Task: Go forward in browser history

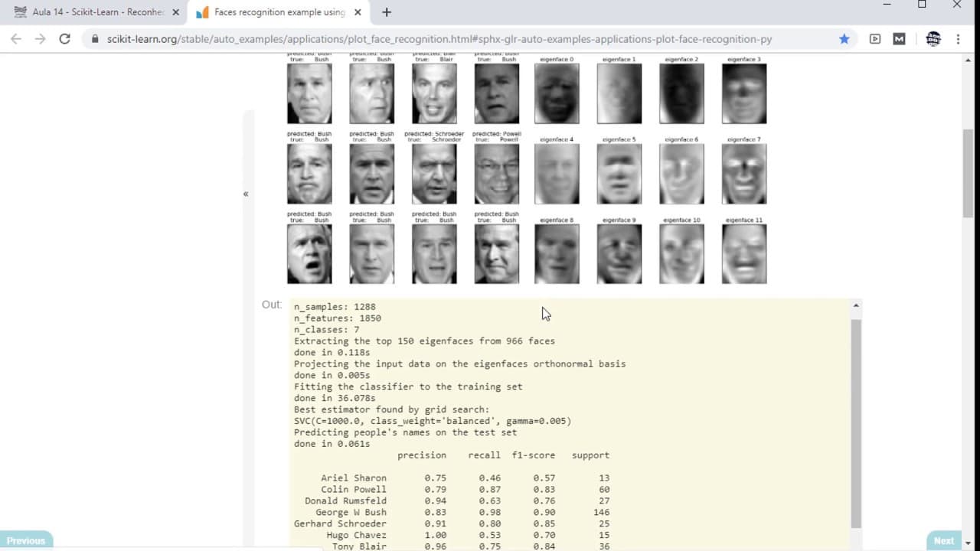Action: point(41,39)
